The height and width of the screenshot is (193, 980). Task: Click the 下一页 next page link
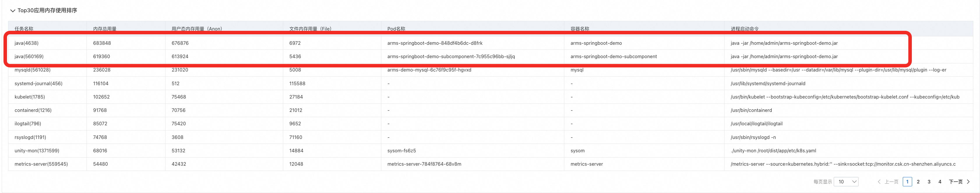(x=959, y=182)
